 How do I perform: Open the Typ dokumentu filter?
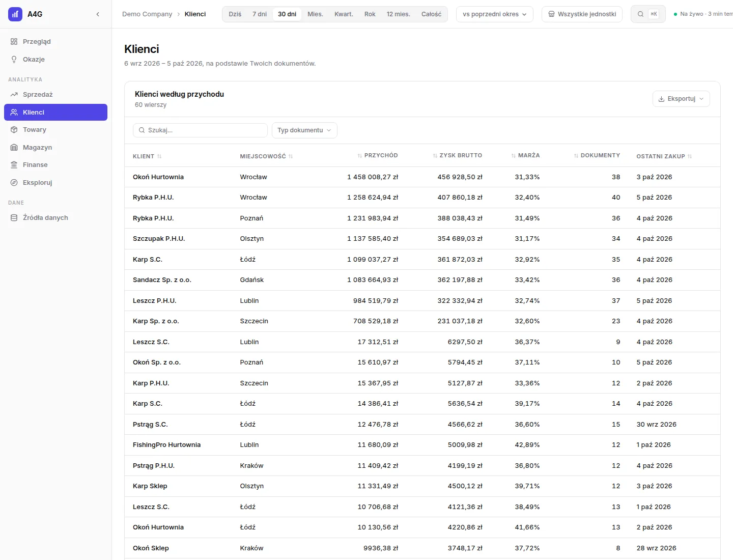(304, 130)
